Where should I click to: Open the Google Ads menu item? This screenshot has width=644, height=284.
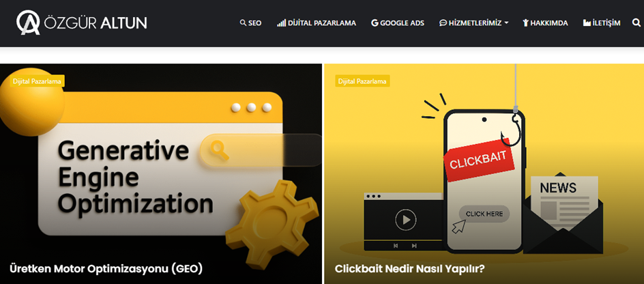tap(402, 23)
